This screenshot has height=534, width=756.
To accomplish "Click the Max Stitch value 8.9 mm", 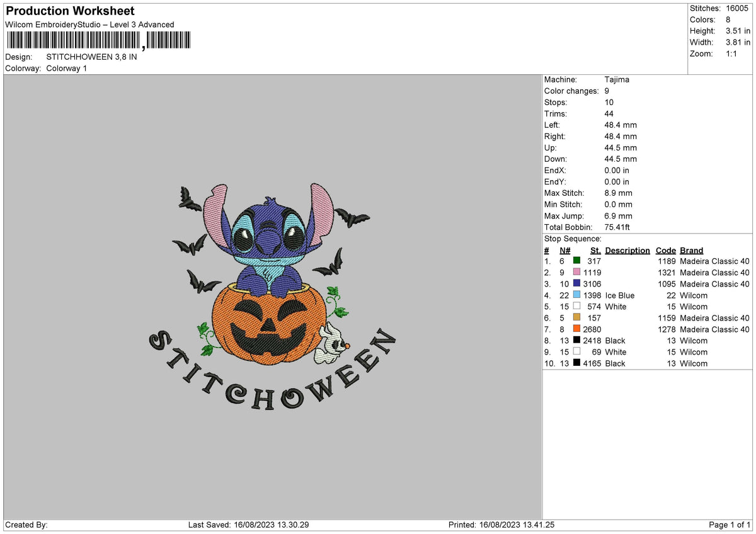I will pyautogui.click(x=618, y=193).
